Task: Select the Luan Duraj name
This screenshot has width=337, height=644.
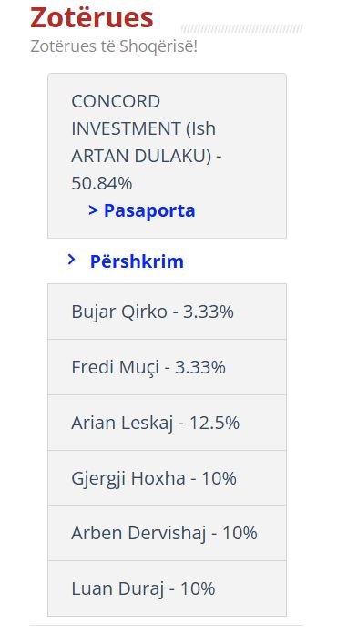Action: pyautogui.click(x=117, y=588)
